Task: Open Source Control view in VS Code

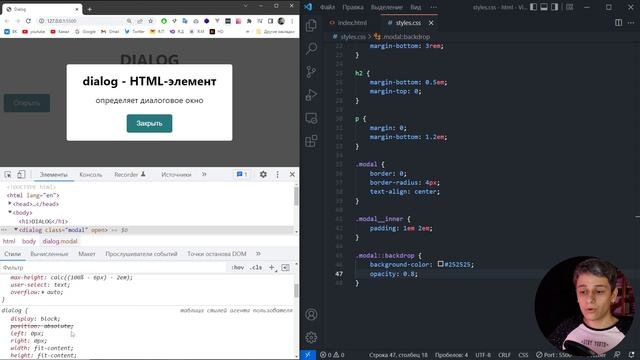Action: tap(311, 72)
